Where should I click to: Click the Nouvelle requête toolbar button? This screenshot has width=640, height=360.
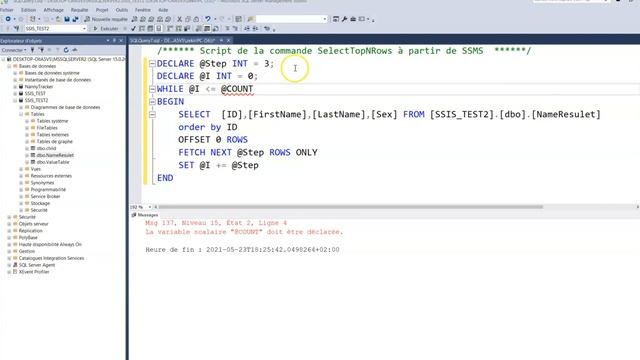(x=106, y=19)
